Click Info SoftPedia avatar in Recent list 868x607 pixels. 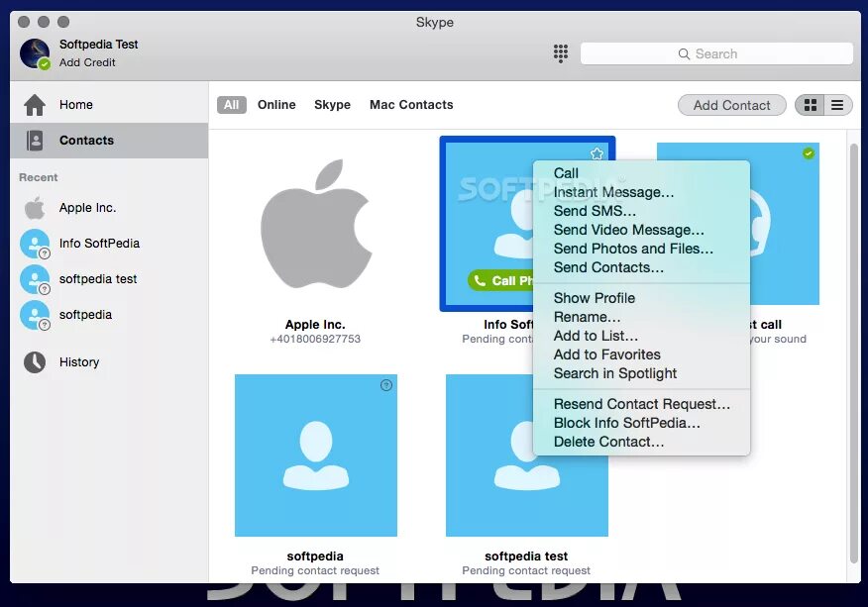click(x=35, y=244)
